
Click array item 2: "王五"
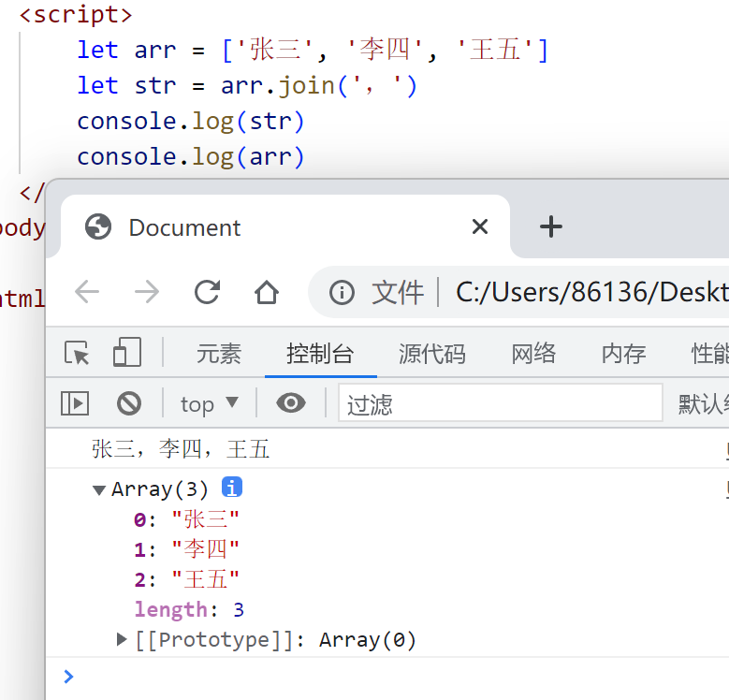pyautogui.click(x=186, y=579)
